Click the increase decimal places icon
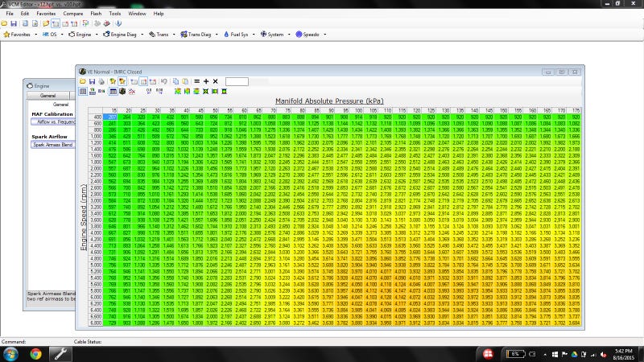Screen dimensions: 644x362 click(159, 91)
